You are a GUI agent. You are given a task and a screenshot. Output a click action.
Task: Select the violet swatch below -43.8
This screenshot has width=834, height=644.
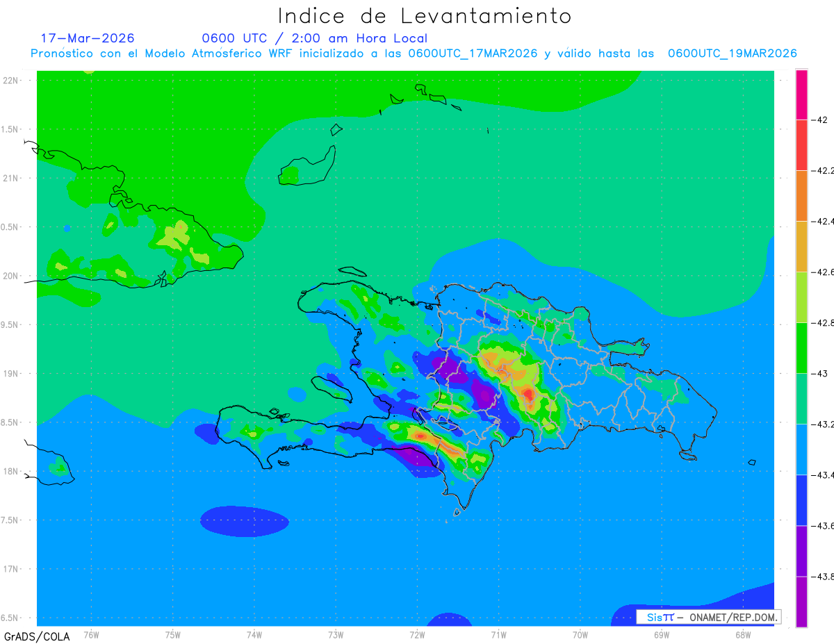point(801,602)
